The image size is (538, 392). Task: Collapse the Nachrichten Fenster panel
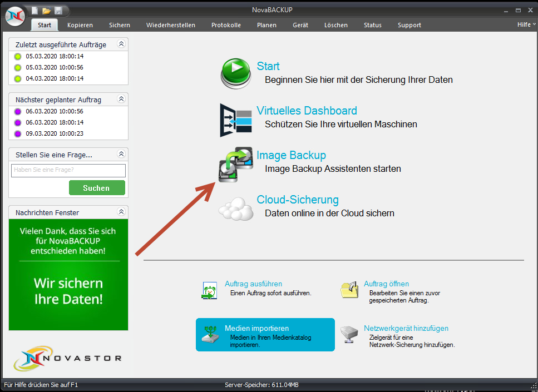click(121, 212)
